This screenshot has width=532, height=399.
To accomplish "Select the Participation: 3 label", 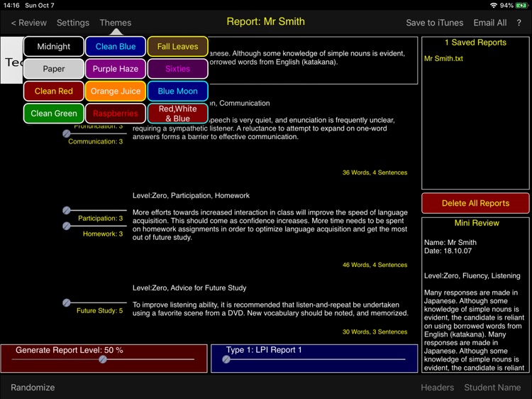I will [x=101, y=219].
